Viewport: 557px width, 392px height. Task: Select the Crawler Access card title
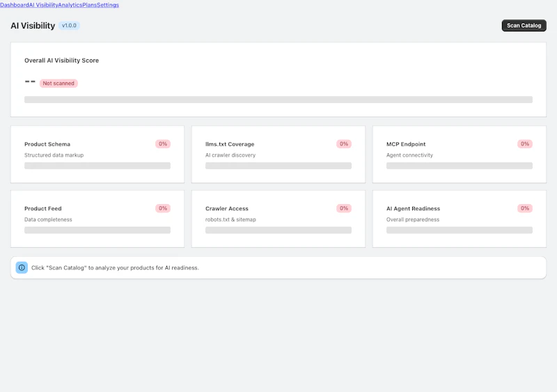[227, 209]
